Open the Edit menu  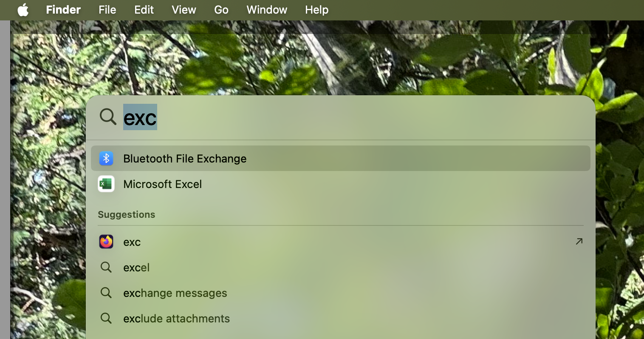coord(144,10)
